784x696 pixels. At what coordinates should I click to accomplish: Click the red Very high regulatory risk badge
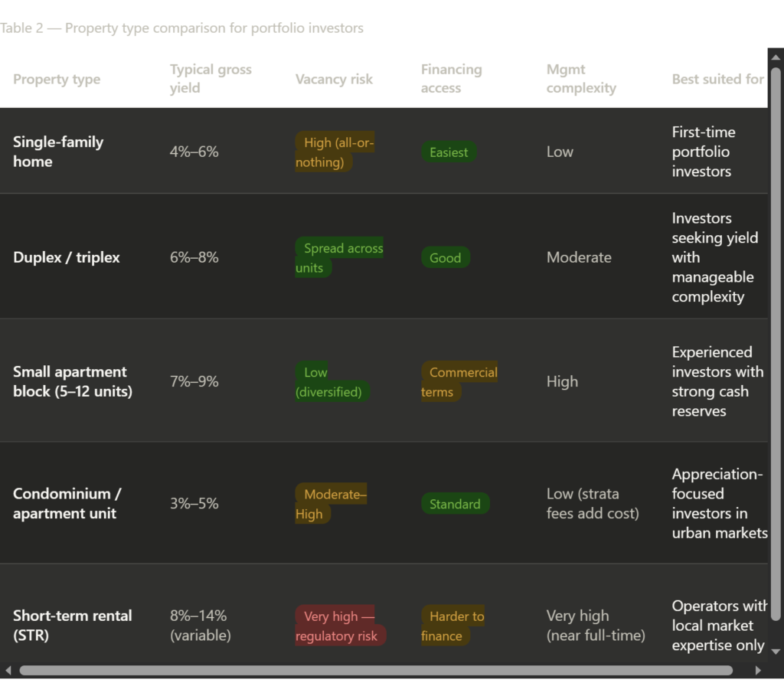(x=340, y=626)
